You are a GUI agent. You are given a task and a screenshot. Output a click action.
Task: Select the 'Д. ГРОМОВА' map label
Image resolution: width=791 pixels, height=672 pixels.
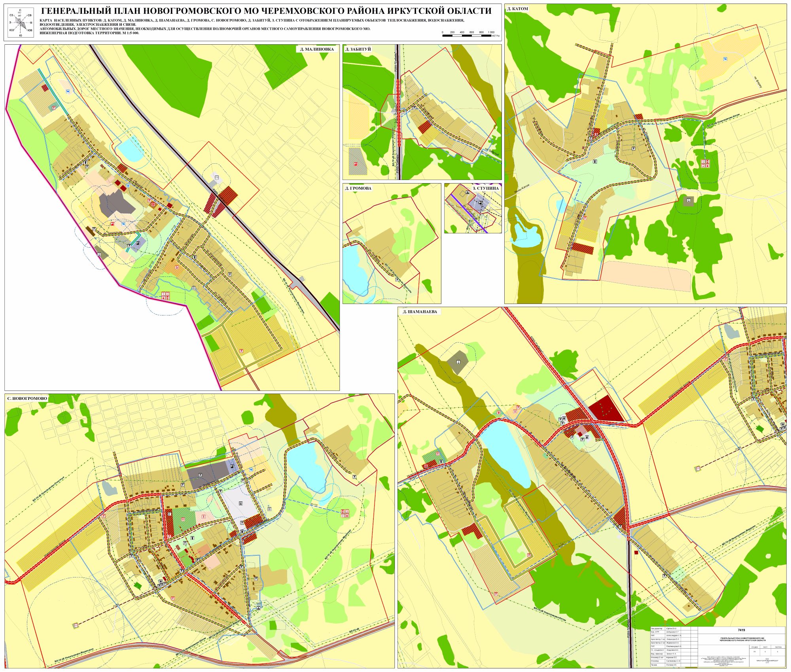coord(358,188)
